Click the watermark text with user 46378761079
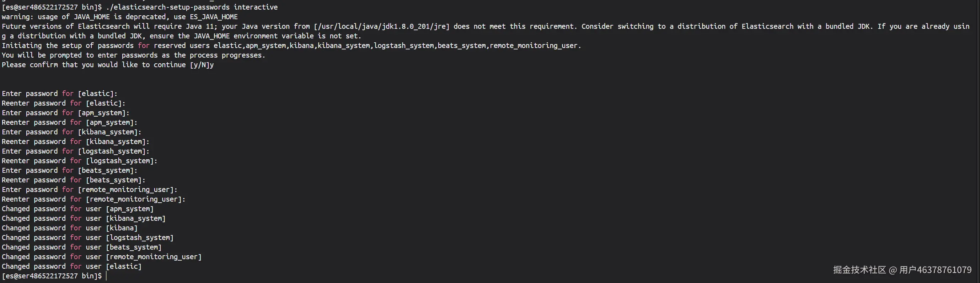980x283 pixels. click(x=902, y=270)
